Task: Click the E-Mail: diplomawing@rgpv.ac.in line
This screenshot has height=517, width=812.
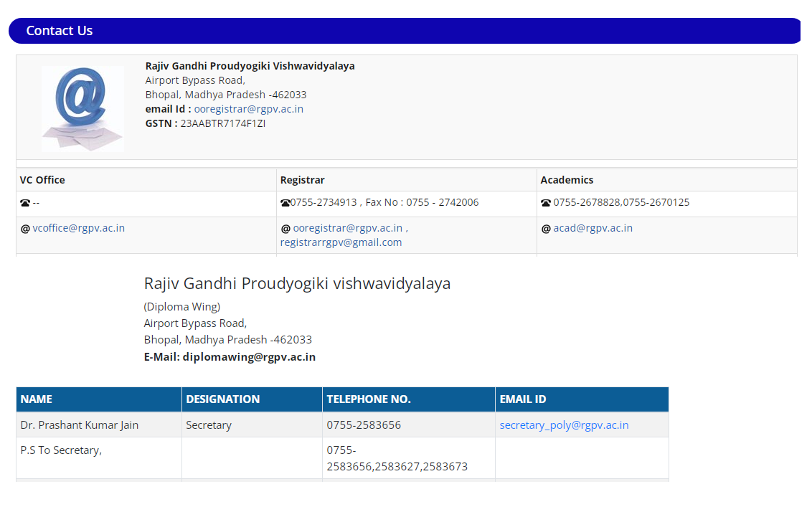Action: [230, 357]
